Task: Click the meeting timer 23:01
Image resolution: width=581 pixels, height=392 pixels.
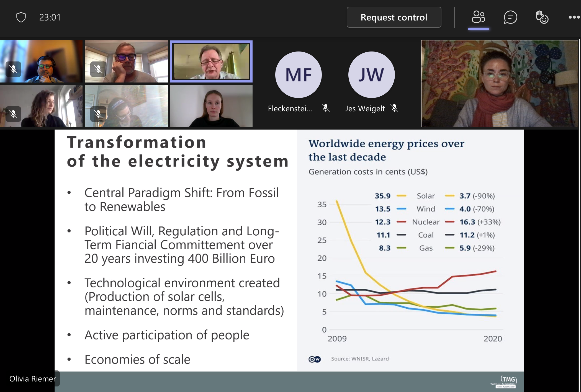Action: pos(50,17)
